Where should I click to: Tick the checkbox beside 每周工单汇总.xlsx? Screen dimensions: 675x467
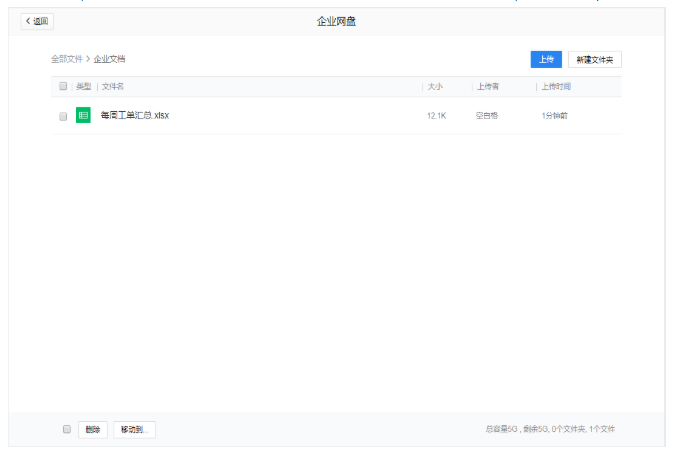click(x=63, y=116)
